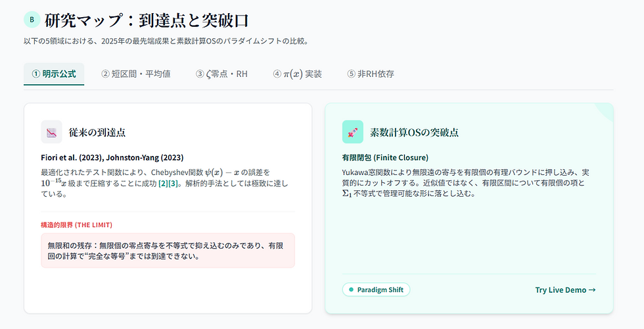
Task: Show the ⑤ 非RH依存 tab
Action: pos(371,74)
